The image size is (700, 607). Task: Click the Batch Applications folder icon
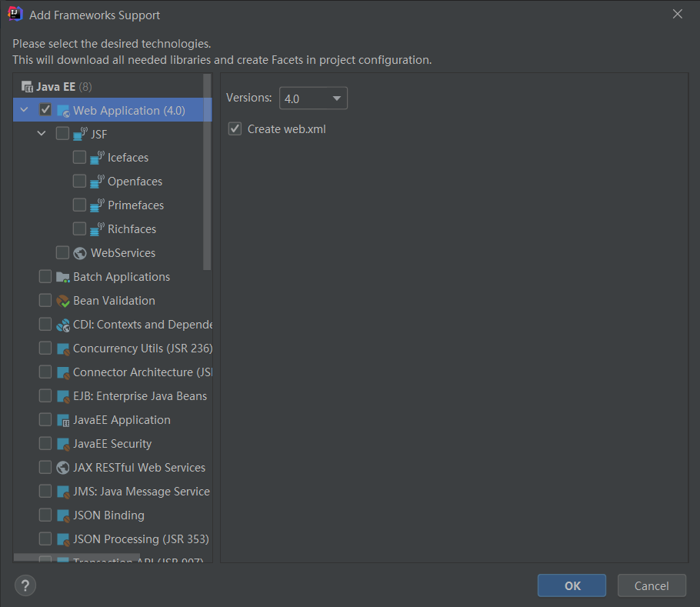[x=63, y=277]
